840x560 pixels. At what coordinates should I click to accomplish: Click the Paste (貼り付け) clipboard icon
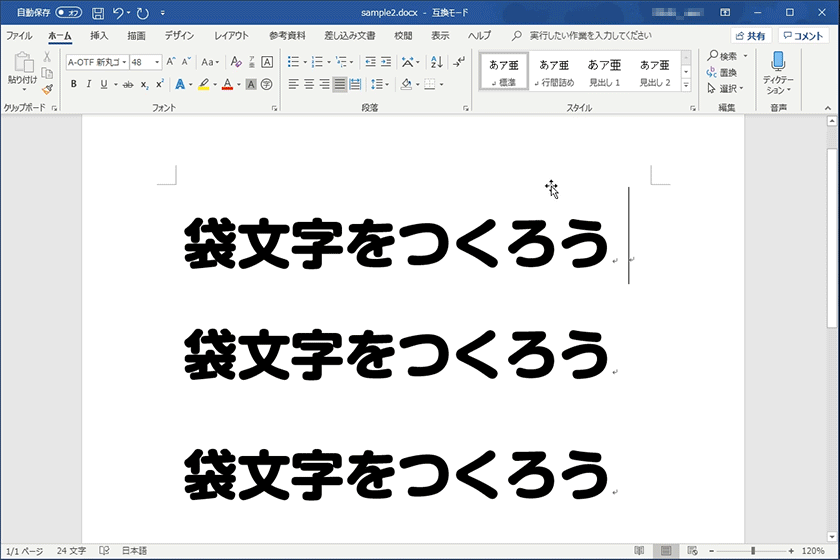point(22,63)
